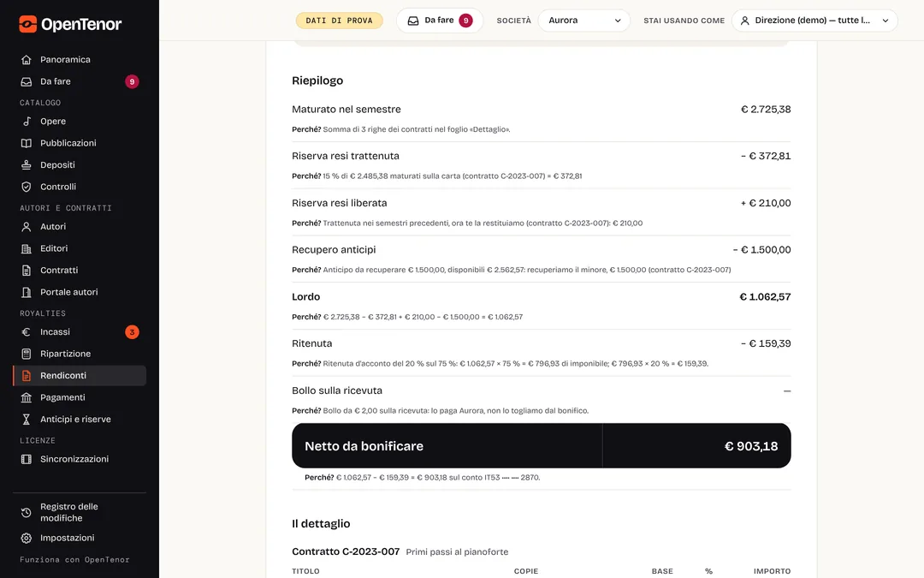Click the Netto da bonificare label
Screen dimensions: 924x578
point(364,446)
